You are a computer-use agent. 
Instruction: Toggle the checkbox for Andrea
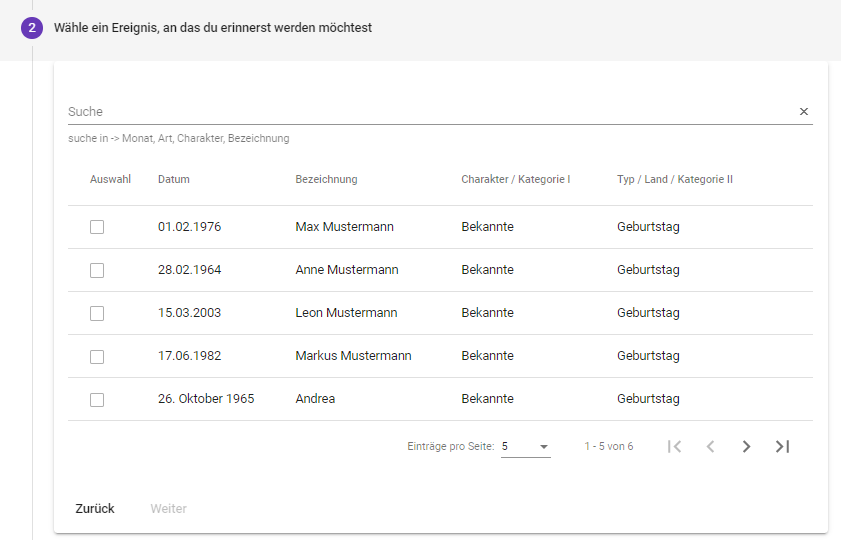[97, 399]
